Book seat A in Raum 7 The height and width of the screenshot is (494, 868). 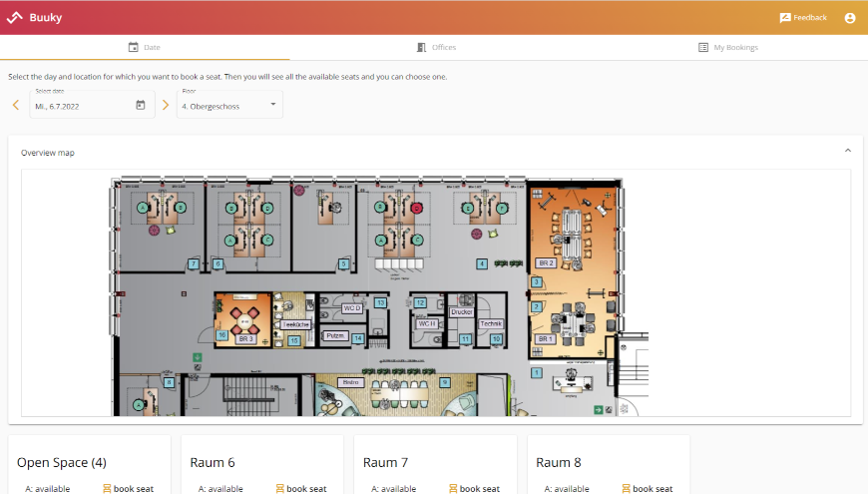(x=473, y=488)
